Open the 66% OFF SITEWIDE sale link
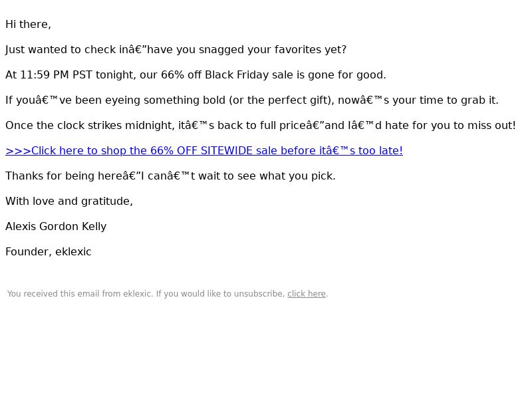 204,151
